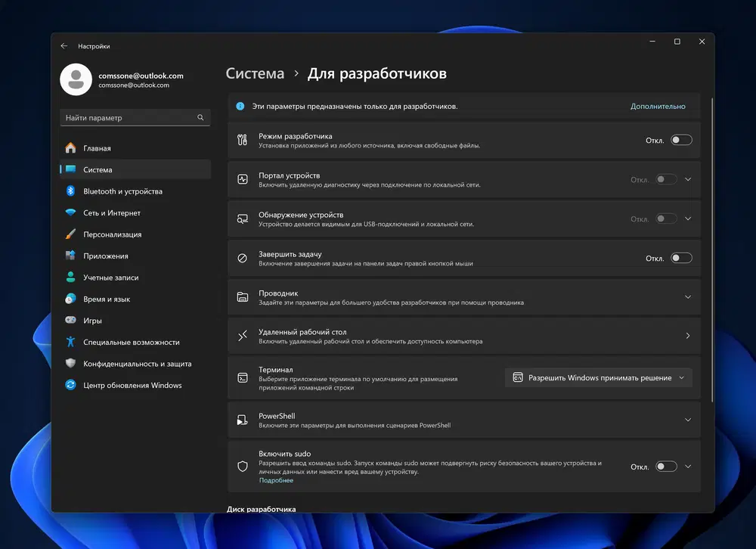Click the Учетные записи person icon
This screenshot has width=756, height=549.
click(x=70, y=278)
